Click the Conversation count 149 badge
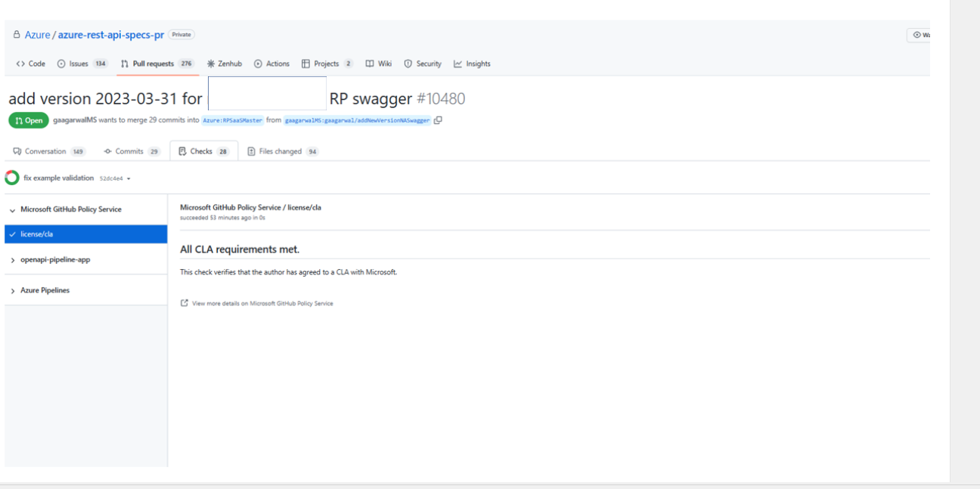980x489 pixels. pyautogui.click(x=78, y=151)
